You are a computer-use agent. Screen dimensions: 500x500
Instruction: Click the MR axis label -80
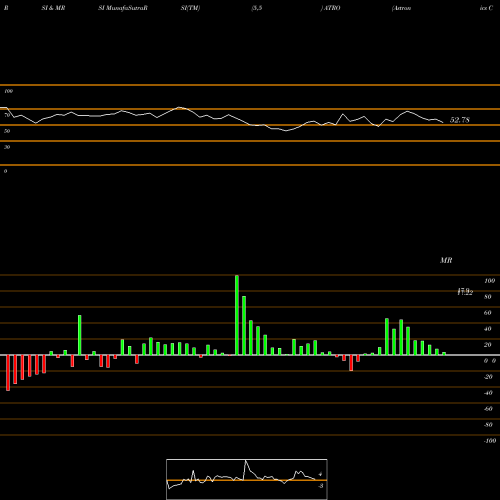coord(488,425)
